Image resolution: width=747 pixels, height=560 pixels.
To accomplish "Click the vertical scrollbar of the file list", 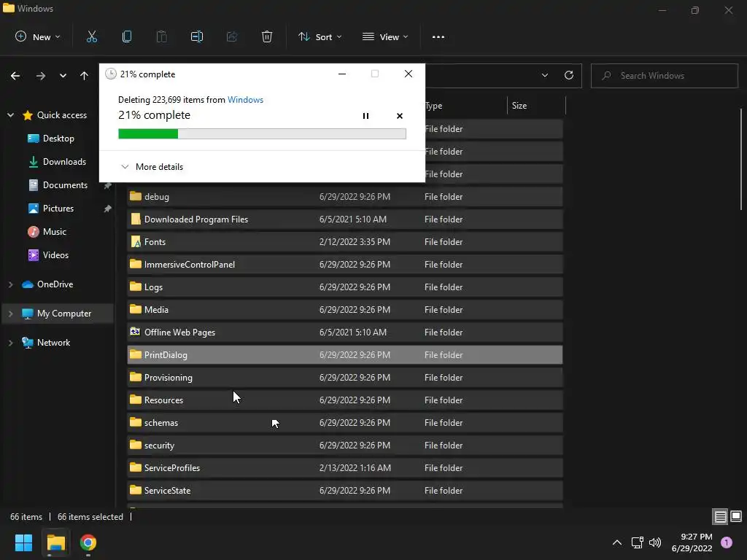I will 741,160.
